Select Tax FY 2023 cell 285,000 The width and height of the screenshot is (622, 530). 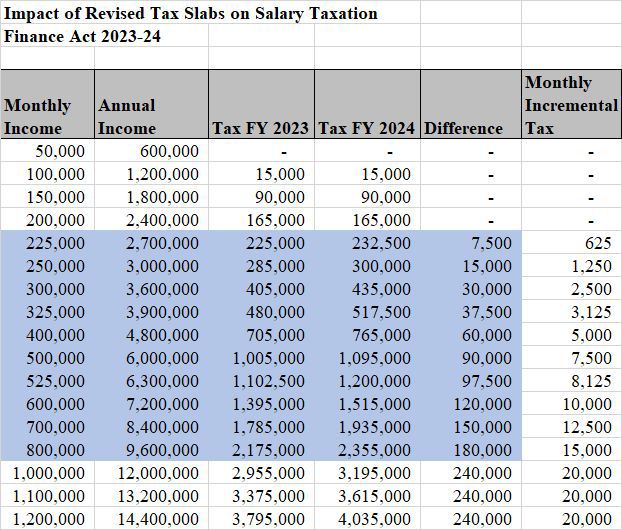point(261,265)
